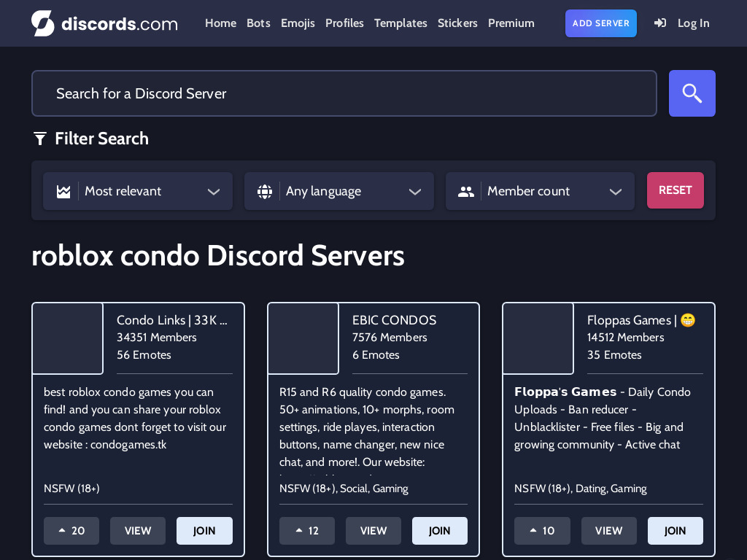Click JOIN on EBIC CONDOS
747x560 pixels.
pos(439,530)
